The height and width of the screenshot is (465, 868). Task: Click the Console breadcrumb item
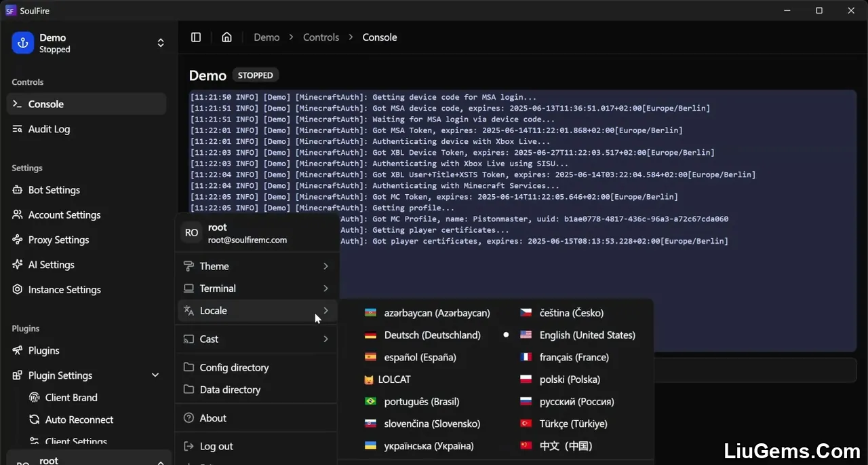pyautogui.click(x=380, y=37)
